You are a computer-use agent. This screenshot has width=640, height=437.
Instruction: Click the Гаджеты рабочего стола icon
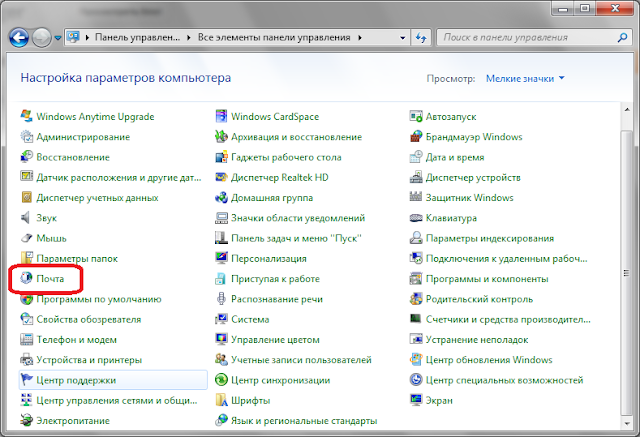pyautogui.click(x=221, y=157)
